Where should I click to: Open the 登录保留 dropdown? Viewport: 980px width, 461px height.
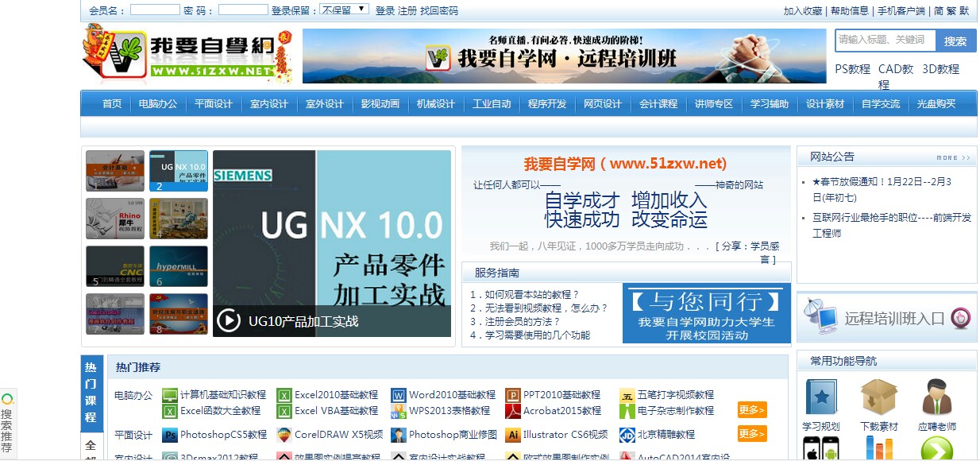345,10
